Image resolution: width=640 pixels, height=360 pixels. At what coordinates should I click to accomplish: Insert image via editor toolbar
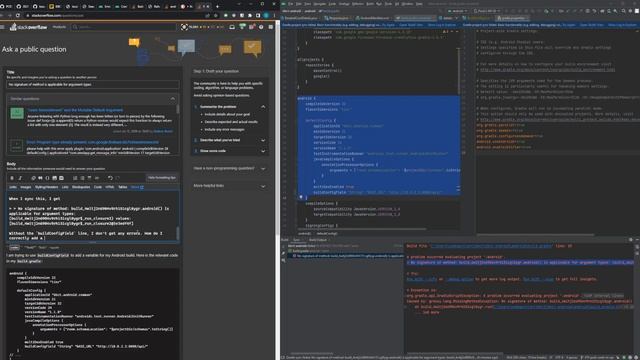[x=54, y=178]
